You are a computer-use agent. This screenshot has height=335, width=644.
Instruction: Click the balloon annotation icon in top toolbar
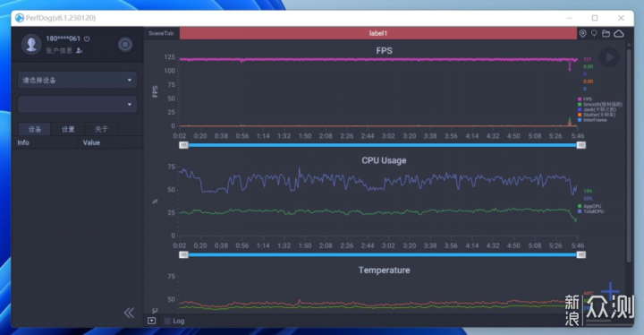(594, 33)
